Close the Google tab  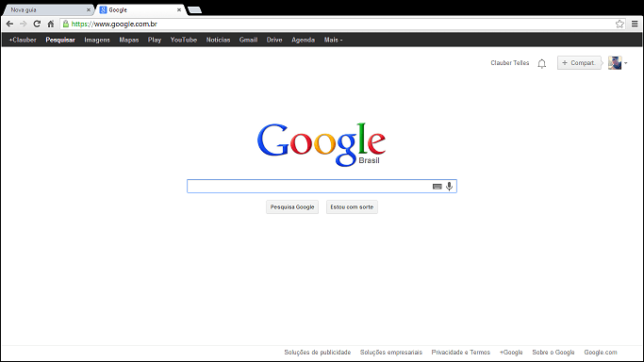tap(179, 9)
